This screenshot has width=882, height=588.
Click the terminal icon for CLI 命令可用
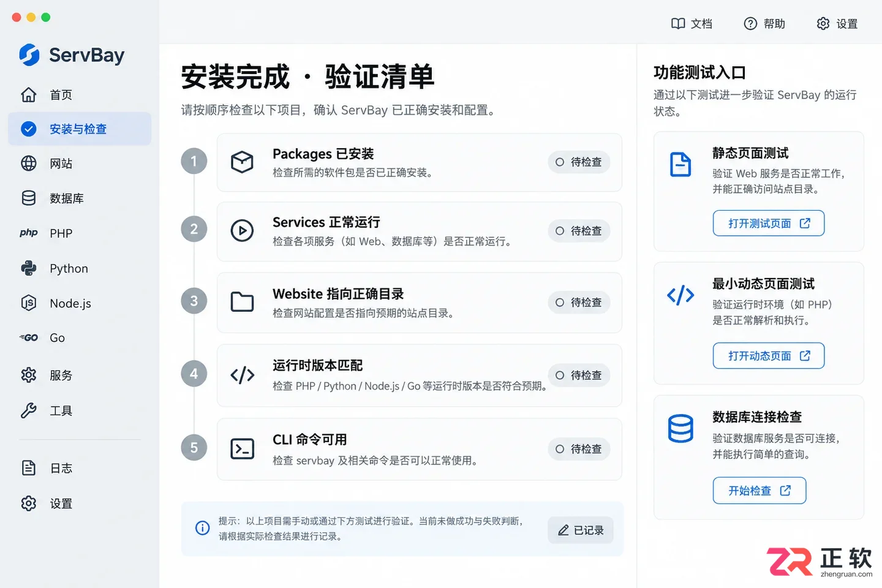(x=242, y=449)
